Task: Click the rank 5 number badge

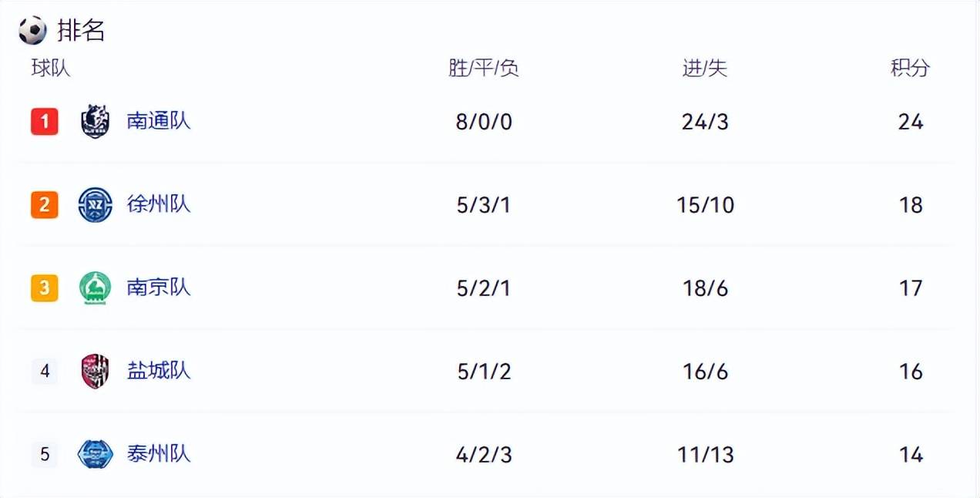Action: coord(45,454)
